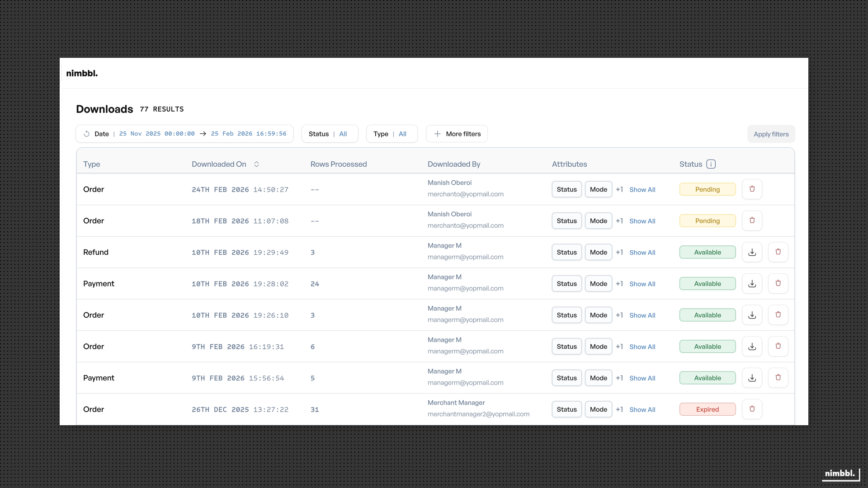868x488 pixels.
Task: Click the sort control on Downloaded On column
Action: point(256,164)
